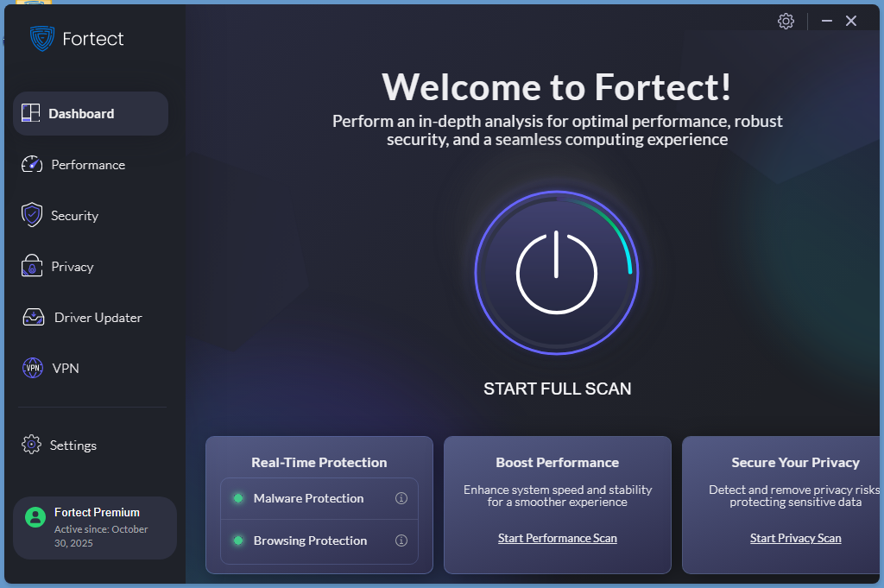Viewport: 884px width, 588px height.
Task: Click the Security shield checkmark icon
Action: [x=32, y=215]
